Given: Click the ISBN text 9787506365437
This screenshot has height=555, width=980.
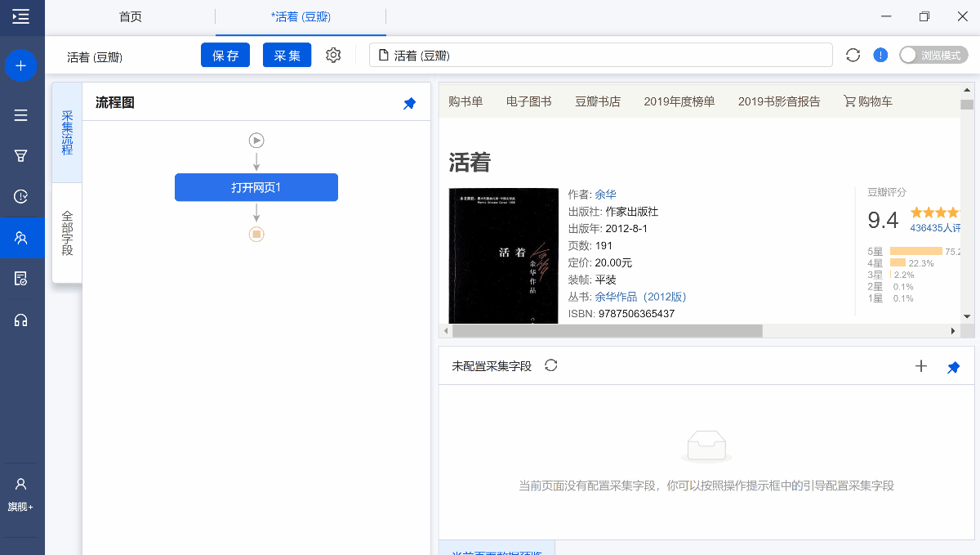Looking at the screenshot, I should tap(636, 314).
